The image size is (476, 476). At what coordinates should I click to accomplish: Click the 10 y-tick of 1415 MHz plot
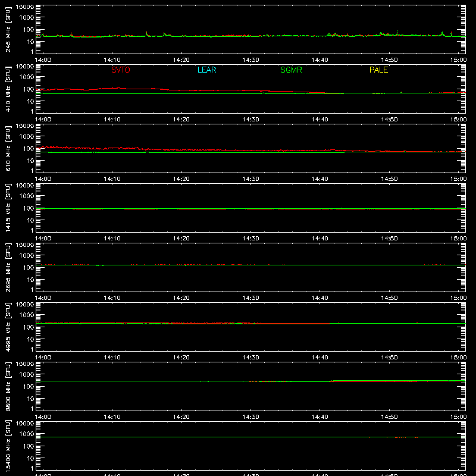[30, 220]
